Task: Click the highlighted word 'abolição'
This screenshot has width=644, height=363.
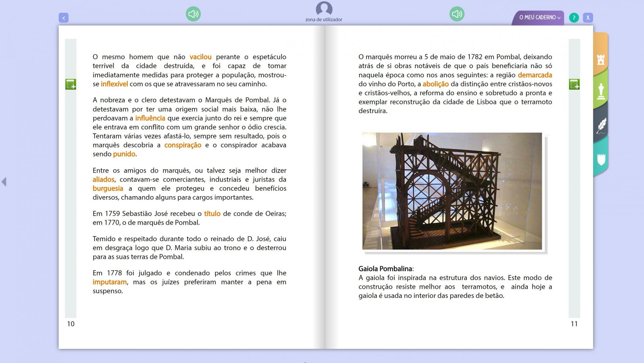Action: (x=435, y=84)
